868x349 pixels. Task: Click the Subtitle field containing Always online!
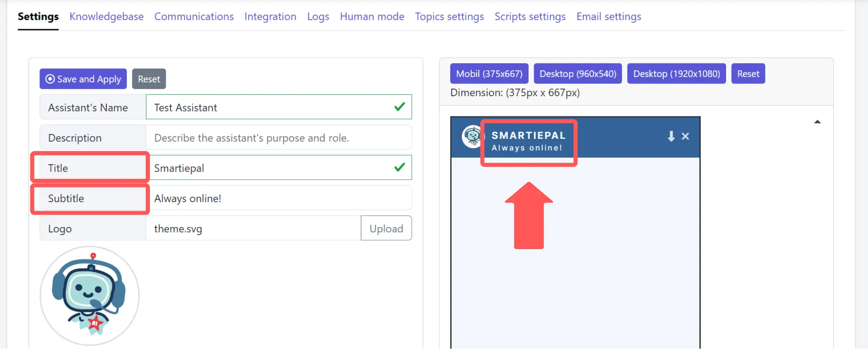[279, 198]
